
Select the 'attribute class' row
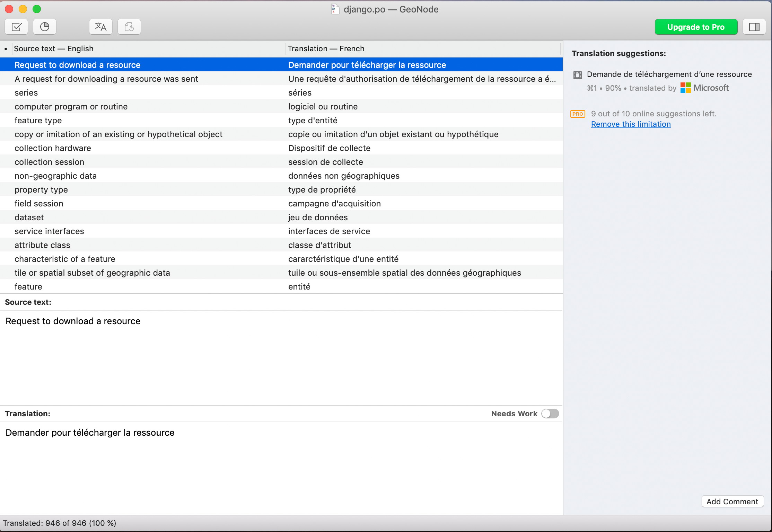click(x=281, y=245)
